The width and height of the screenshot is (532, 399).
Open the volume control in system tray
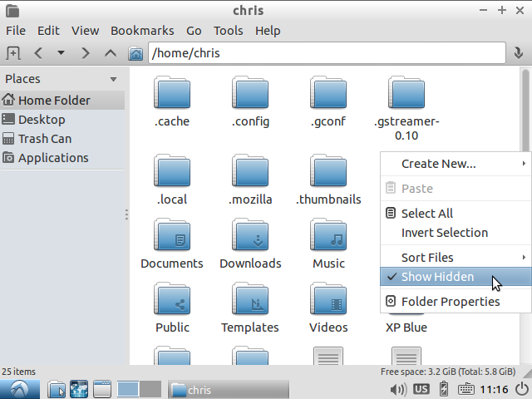397,389
